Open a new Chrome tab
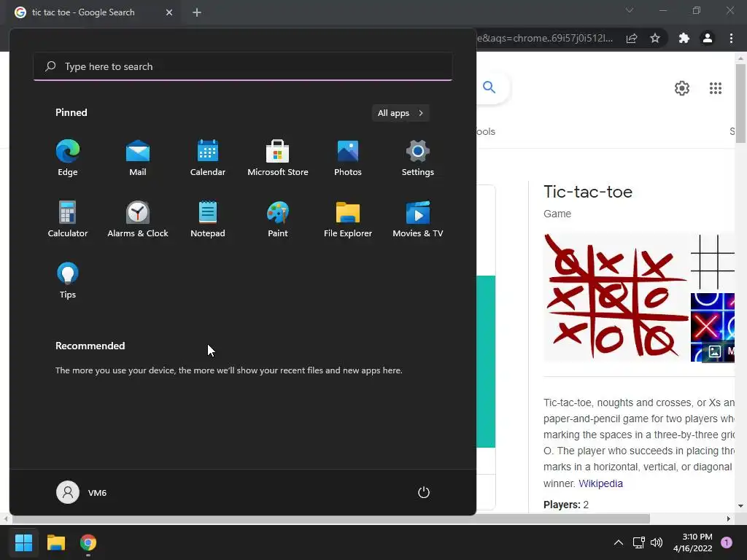Viewport: 747px width, 560px height. [197, 12]
